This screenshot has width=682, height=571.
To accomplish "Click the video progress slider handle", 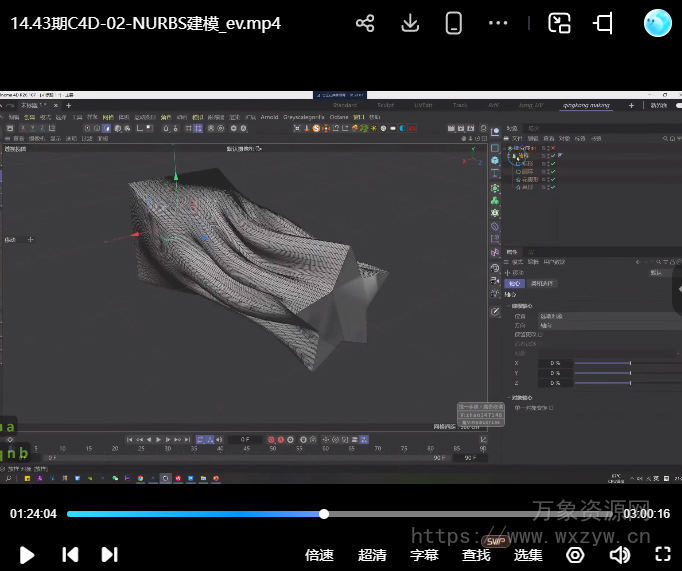I will [x=324, y=514].
